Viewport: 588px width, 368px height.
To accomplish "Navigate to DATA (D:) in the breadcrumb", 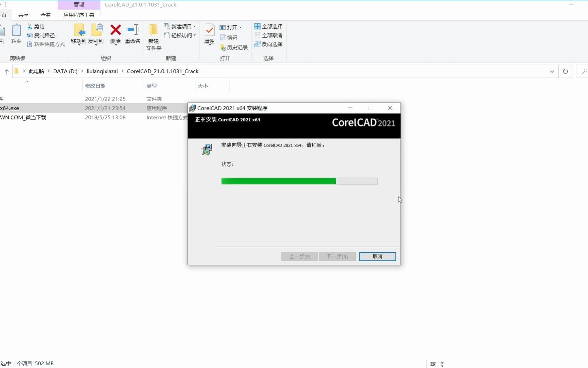I will [65, 71].
